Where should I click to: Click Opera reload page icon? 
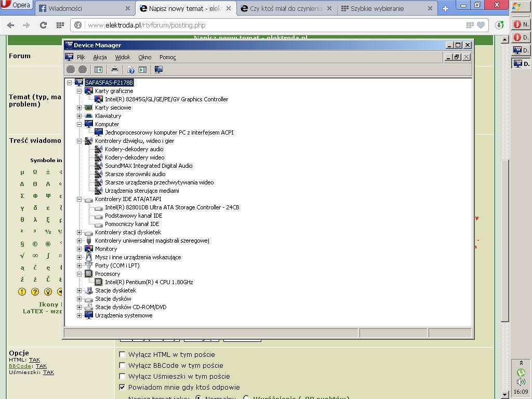click(x=43, y=25)
